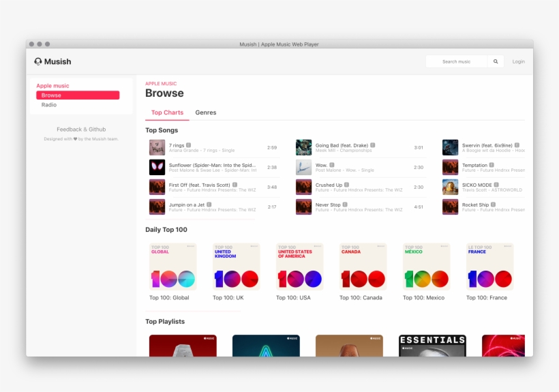Viewport: 559px width, 392px height.
Task: Click the Top 100: UK label
Action: pyautogui.click(x=228, y=297)
